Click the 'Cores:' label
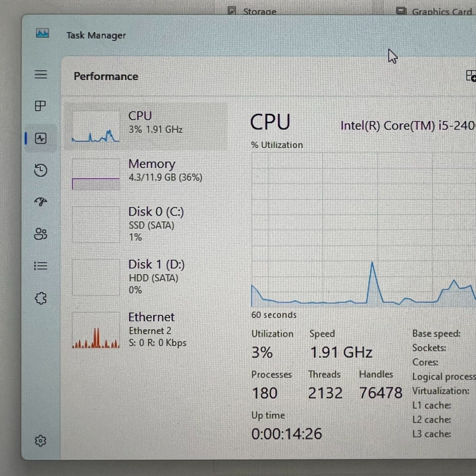 click(425, 362)
